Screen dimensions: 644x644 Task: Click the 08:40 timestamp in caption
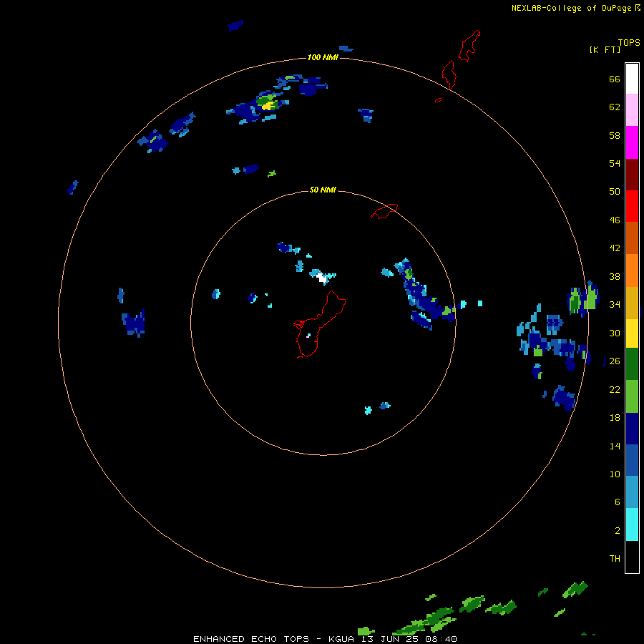click(x=441, y=639)
